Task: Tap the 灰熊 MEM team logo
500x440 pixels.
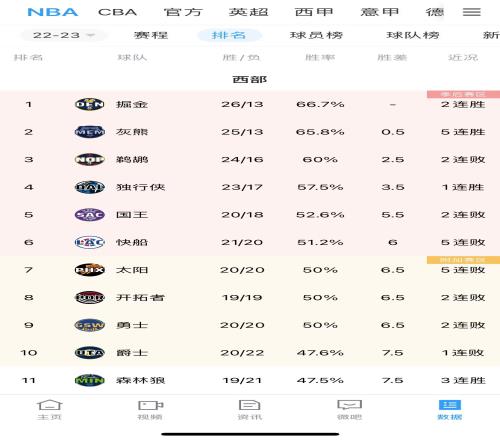Action: pos(90,132)
